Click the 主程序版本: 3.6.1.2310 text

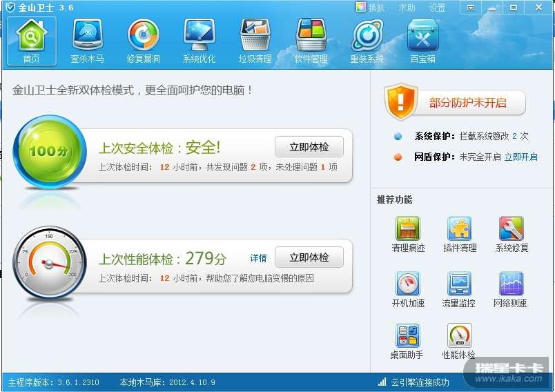click(x=53, y=382)
